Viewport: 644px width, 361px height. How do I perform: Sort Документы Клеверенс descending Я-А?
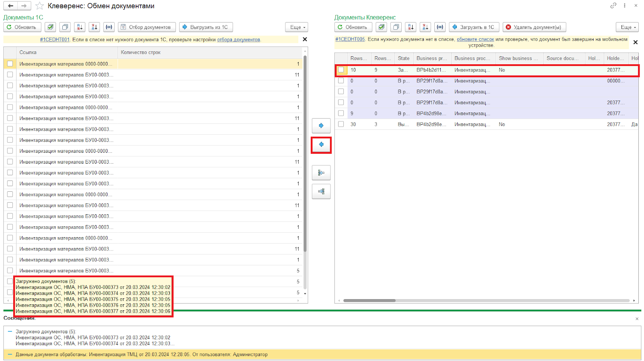click(425, 27)
